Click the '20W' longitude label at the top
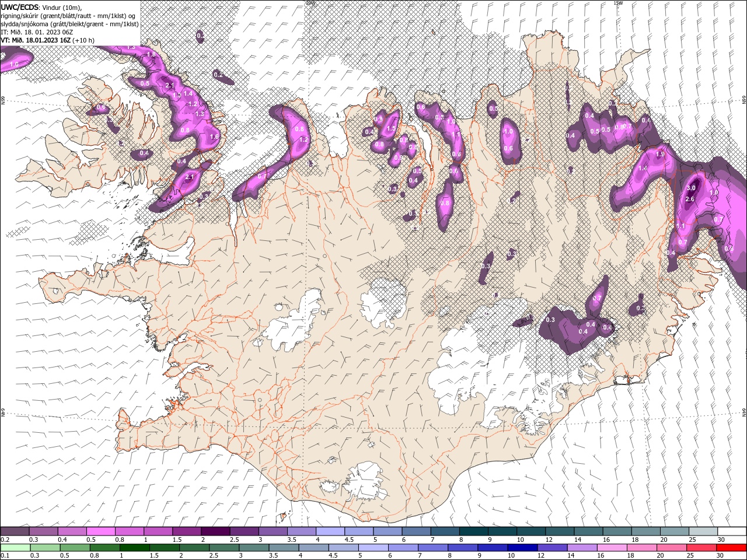Image resolution: width=747 pixels, height=560 pixels. [310, 3]
